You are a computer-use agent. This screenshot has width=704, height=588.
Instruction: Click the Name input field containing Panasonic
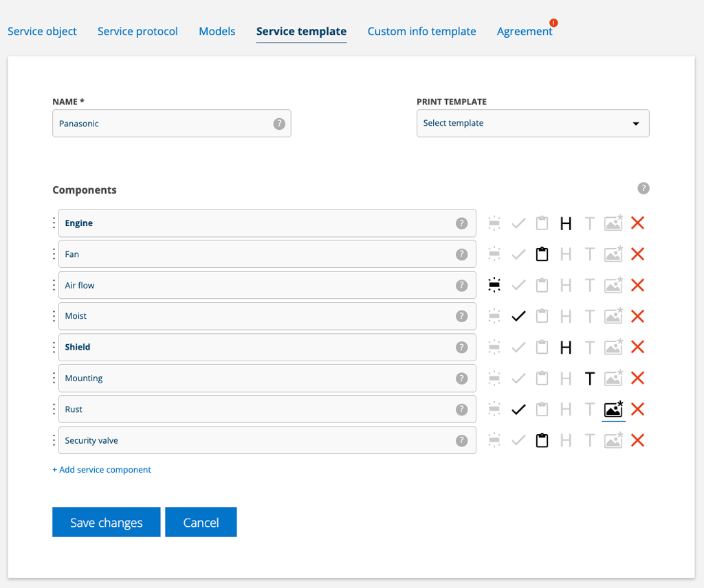[171, 124]
